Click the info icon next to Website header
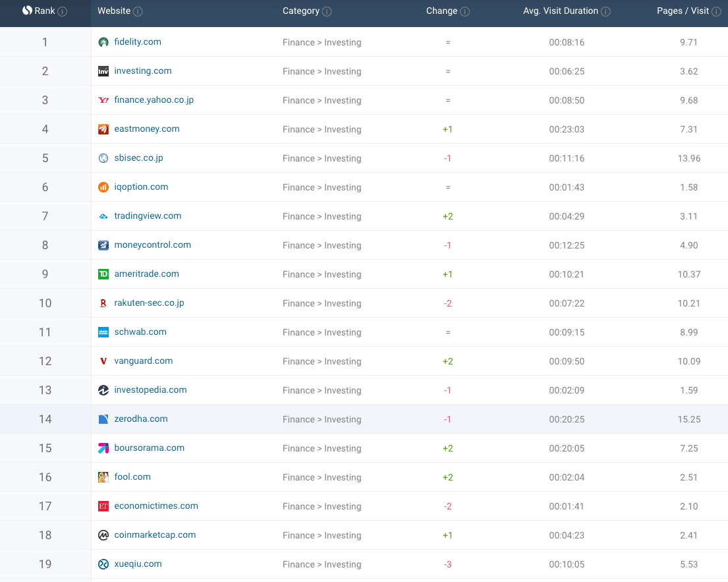The height and width of the screenshot is (582, 728). pos(138,12)
